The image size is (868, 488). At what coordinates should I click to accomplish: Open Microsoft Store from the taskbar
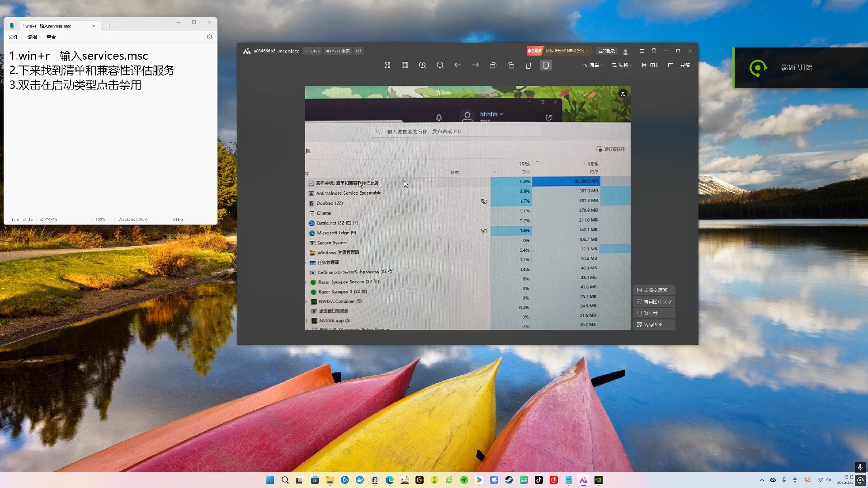(315, 480)
